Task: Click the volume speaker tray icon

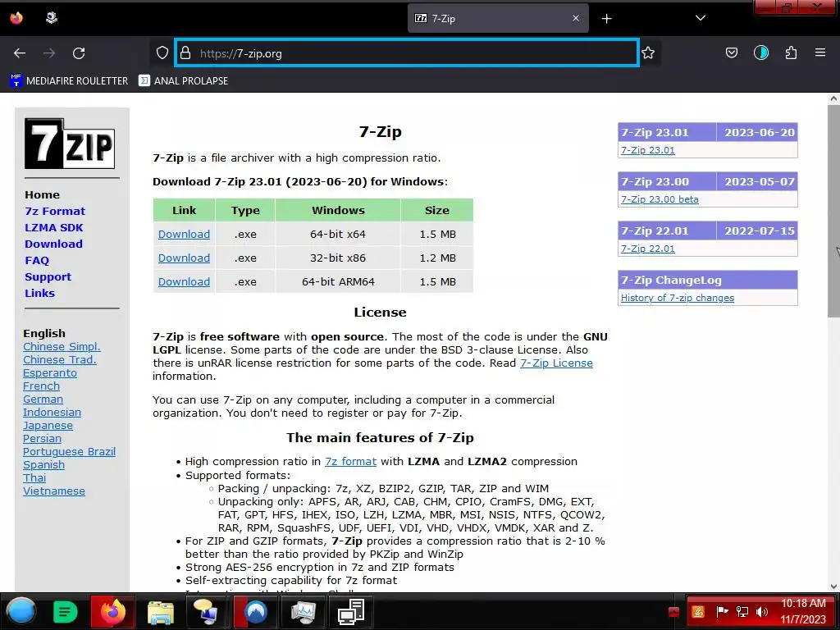Action: point(762,612)
